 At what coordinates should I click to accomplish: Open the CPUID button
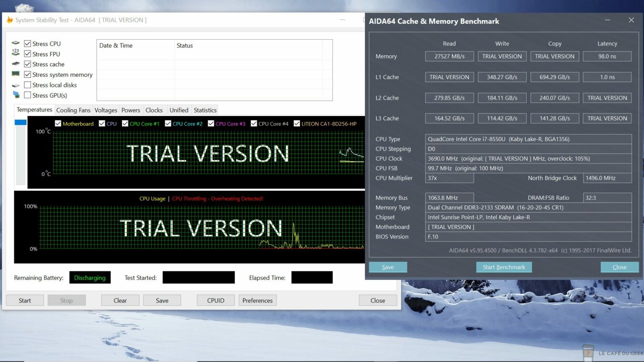coord(216,300)
